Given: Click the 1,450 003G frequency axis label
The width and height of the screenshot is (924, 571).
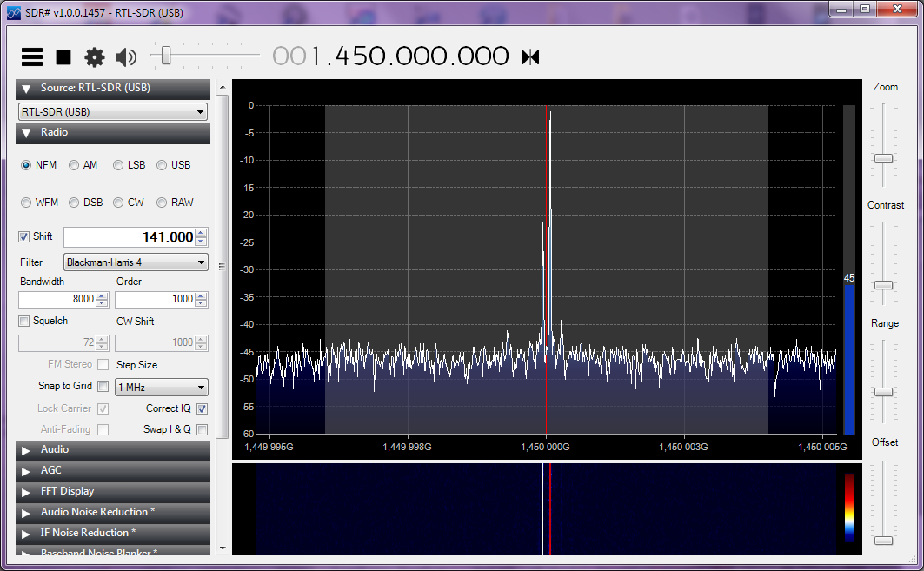Looking at the screenshot, I should [683, 448].
